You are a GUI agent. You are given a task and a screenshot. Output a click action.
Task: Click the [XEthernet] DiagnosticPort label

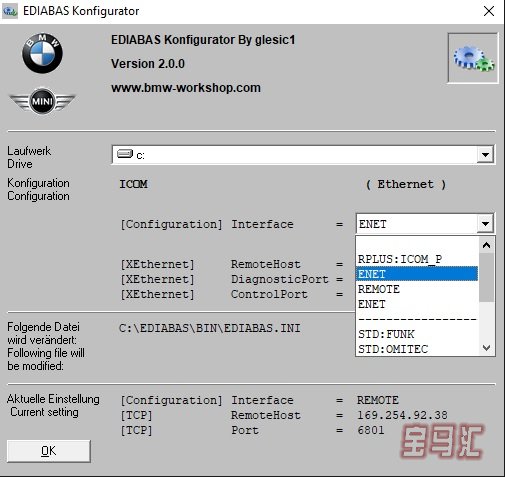click(x=224, y=279)
